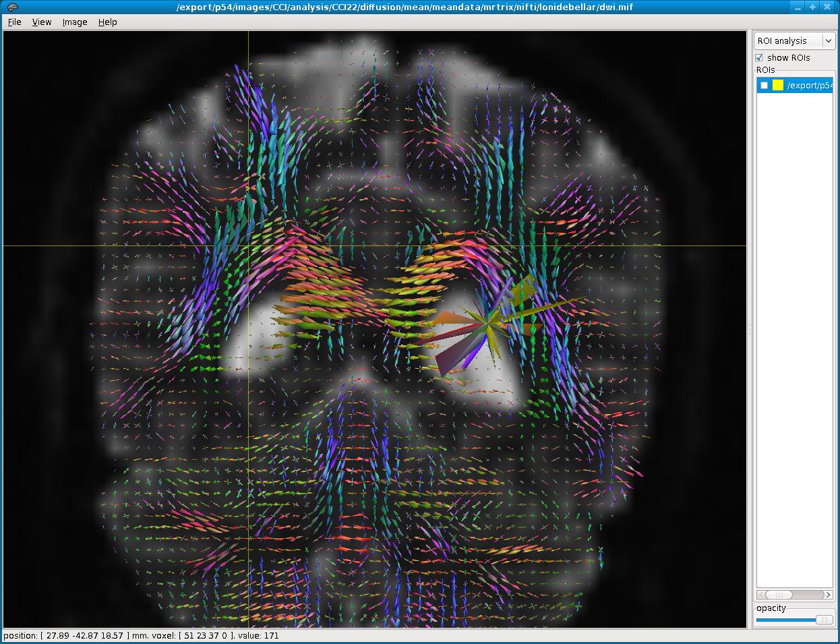The image size is (840, 644).
Task: Click the ROI list horizontal scrollbar thumb
Action: pyautogui.click(x=779, y=595)
